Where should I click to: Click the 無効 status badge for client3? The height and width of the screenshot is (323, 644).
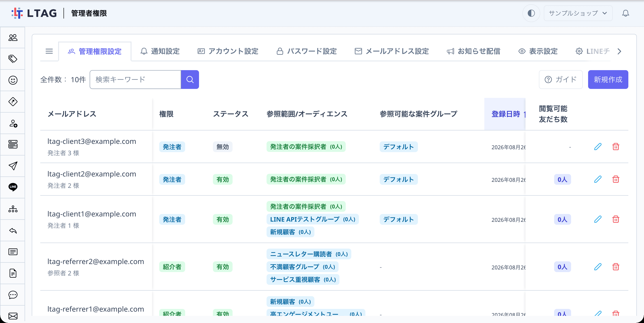coord(222,147)
